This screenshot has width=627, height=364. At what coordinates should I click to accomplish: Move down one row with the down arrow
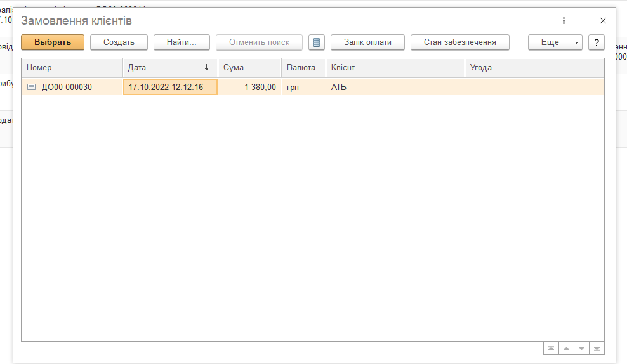click(581, 348)
